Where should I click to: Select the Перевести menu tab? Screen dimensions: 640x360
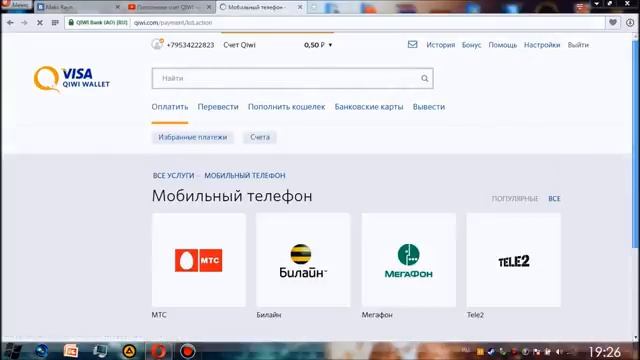[x=218, y=107]
